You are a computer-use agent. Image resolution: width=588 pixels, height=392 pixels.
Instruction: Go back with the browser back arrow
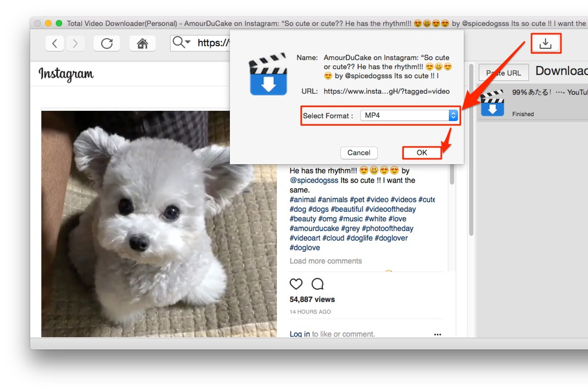click(x=54, y=44)
